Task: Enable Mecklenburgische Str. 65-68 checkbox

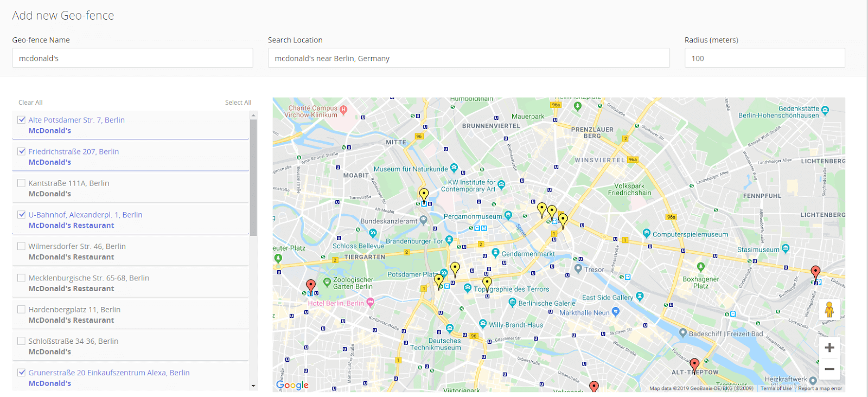Action: (22, 278)
